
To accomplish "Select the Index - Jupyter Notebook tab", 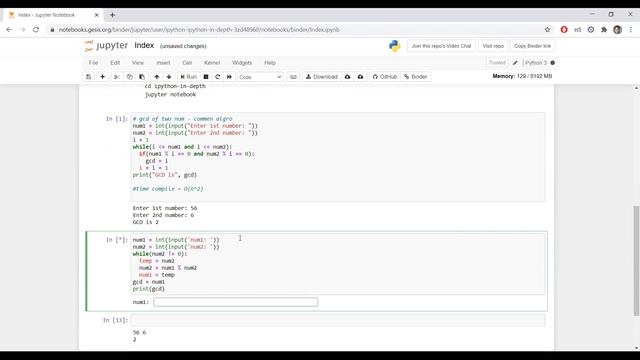I will tap(53, 15).
